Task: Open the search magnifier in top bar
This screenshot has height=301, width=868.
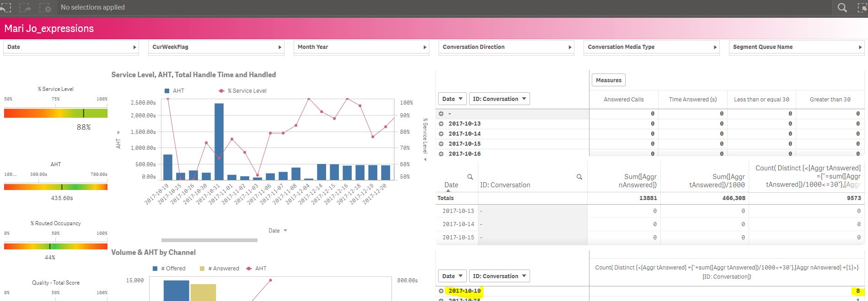Action: pos(842,7)
